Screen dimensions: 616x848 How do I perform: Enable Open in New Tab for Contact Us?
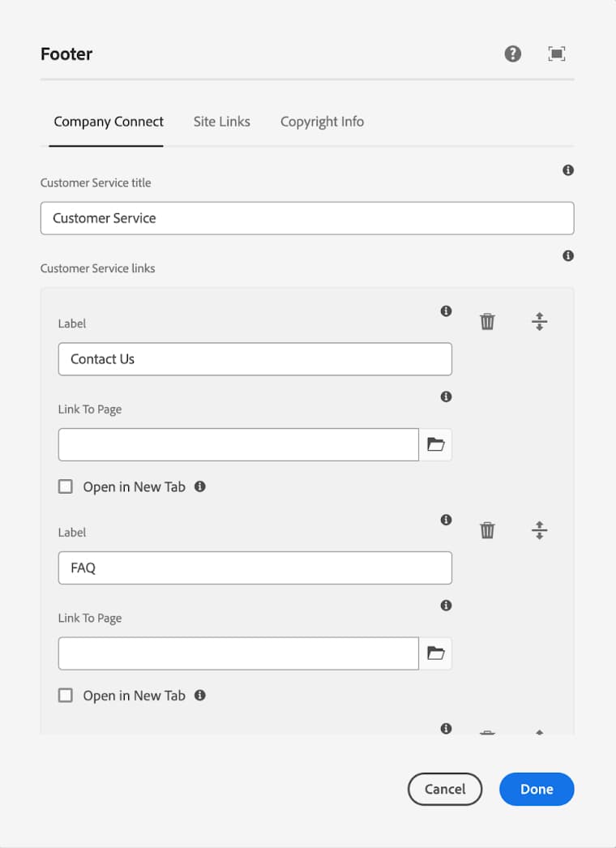[x=66, y=487]
